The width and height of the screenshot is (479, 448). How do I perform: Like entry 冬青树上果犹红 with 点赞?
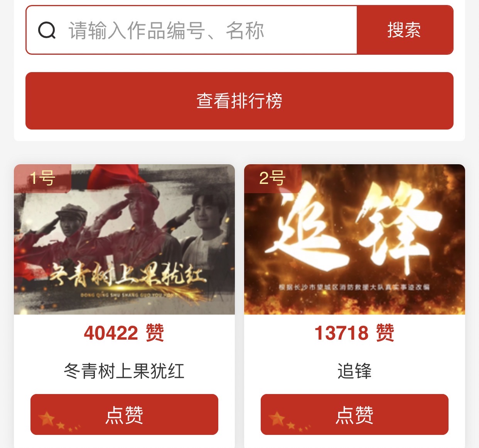point(124,414)
